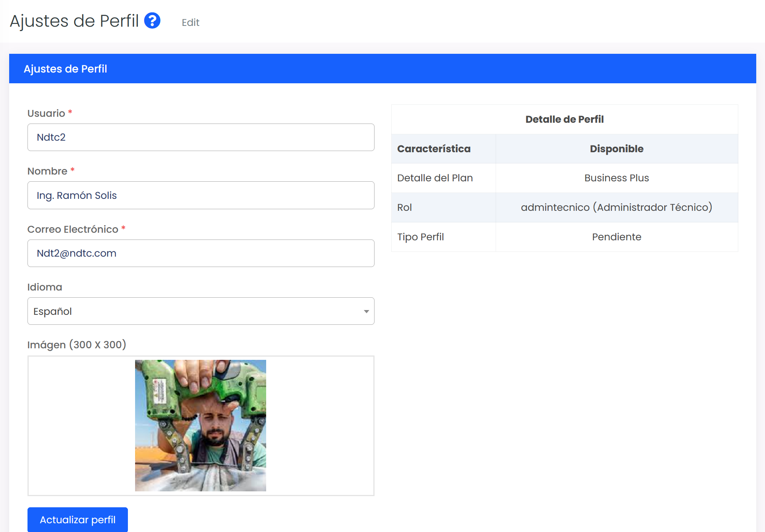Screen dimensions: 765x532
Task: Click the Rol row label
Action: pyautogui.click(x=404, y=208)
